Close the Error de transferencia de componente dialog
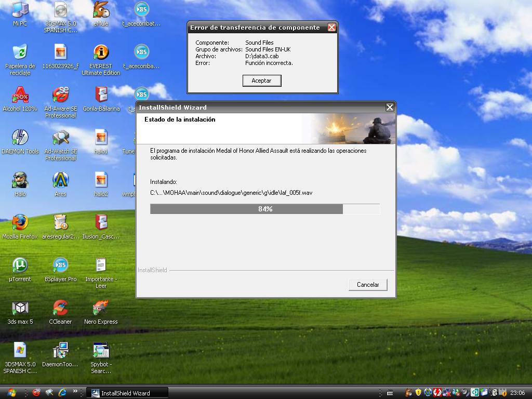The image size is (532, 399). coord(331,28)
